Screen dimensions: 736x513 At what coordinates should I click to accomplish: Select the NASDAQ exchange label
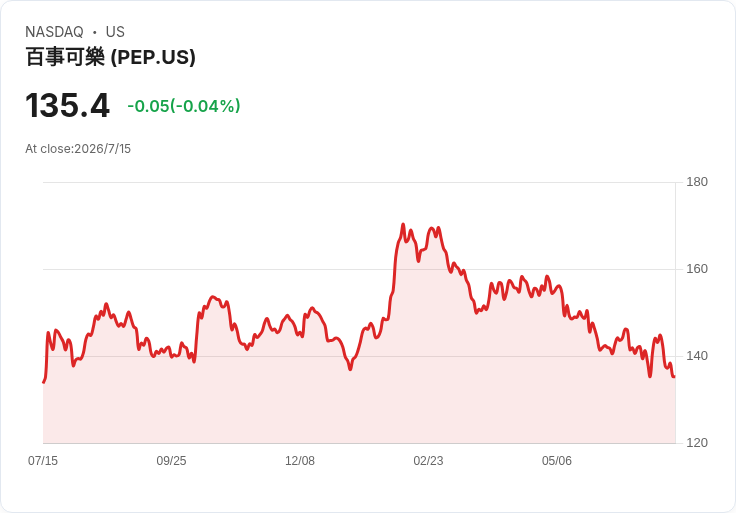tap(54, 32)
